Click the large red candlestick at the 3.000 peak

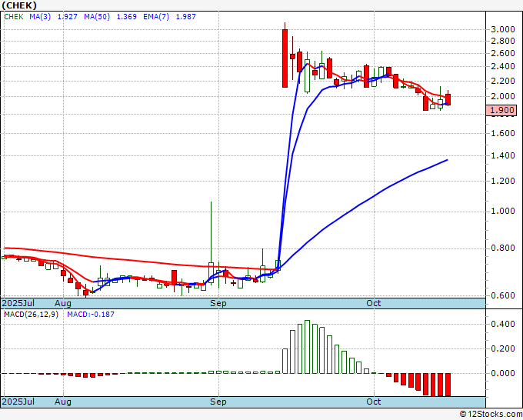(285, 58)
